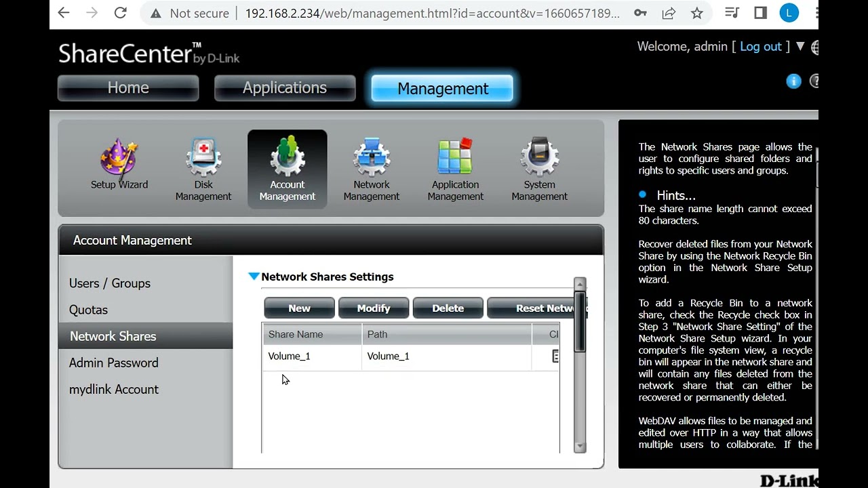This screenshot has width=868, height=488.
Task: Select the Account Management icon
Action: (x=288, y=169)
